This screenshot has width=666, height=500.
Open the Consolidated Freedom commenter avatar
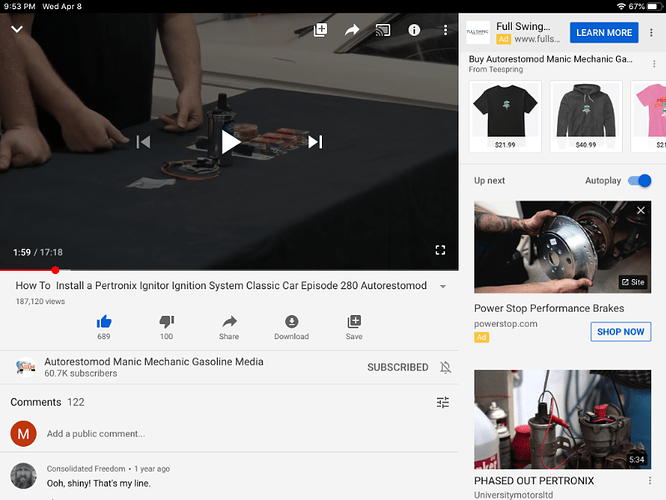23,476
